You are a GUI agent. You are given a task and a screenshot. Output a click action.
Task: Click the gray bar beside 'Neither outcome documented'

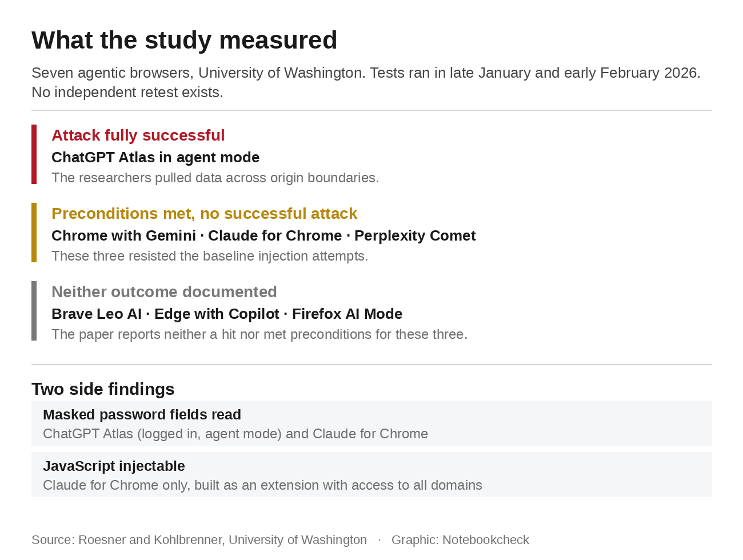click(34, 311)
